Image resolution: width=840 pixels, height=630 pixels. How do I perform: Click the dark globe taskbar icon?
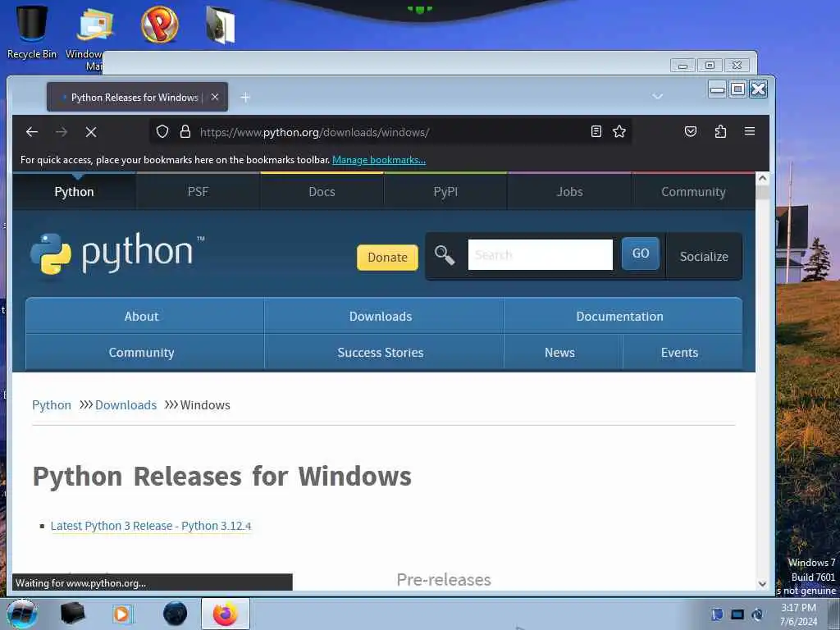coord(176,614)
